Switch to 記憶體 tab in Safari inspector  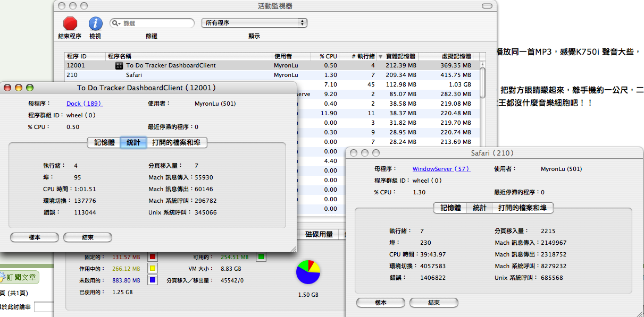[x=450, y=208]
